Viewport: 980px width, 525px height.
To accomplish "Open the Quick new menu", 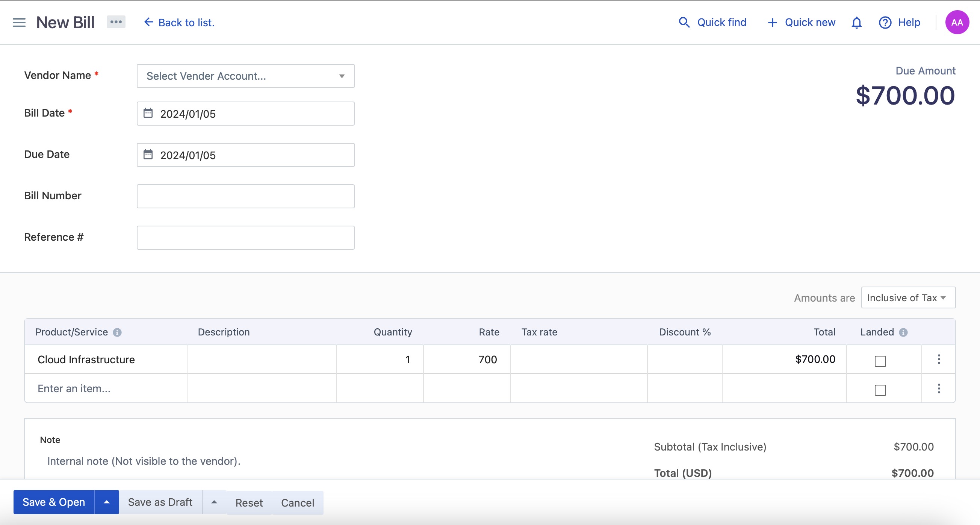I will (x=802, y=23).
